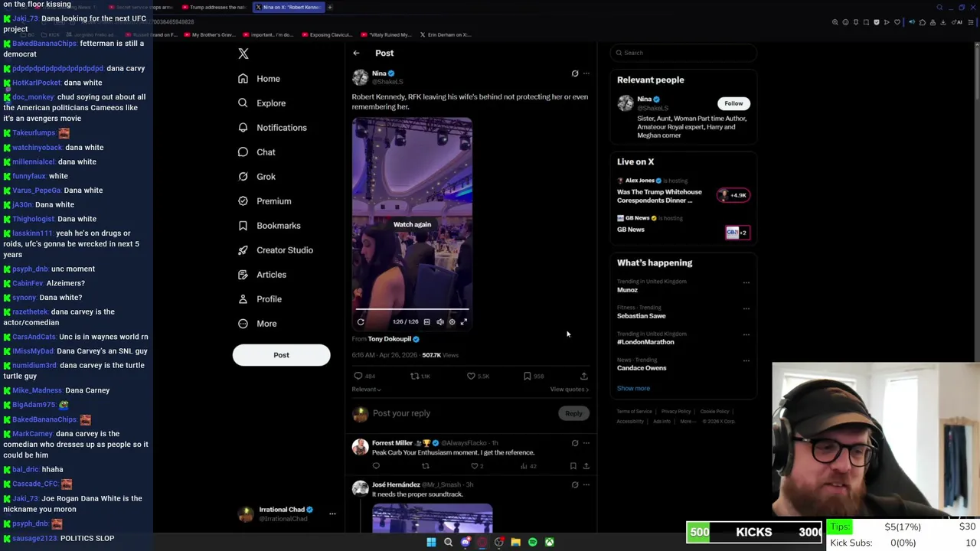Open Bookmarks in the sidebar
The height and width of the screenshot is (551, 980).
269,226
